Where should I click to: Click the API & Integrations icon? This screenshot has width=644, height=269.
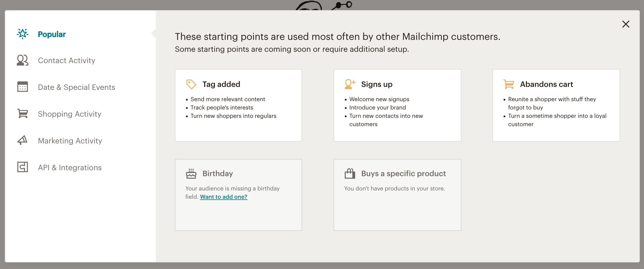click(23, 167)
